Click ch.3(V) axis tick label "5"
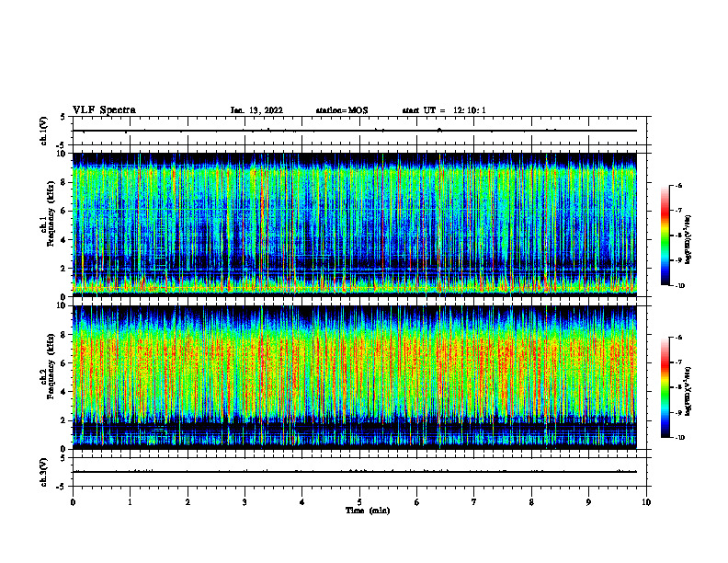The height and width of the screenshot is (563, 728). coord(63,458)
